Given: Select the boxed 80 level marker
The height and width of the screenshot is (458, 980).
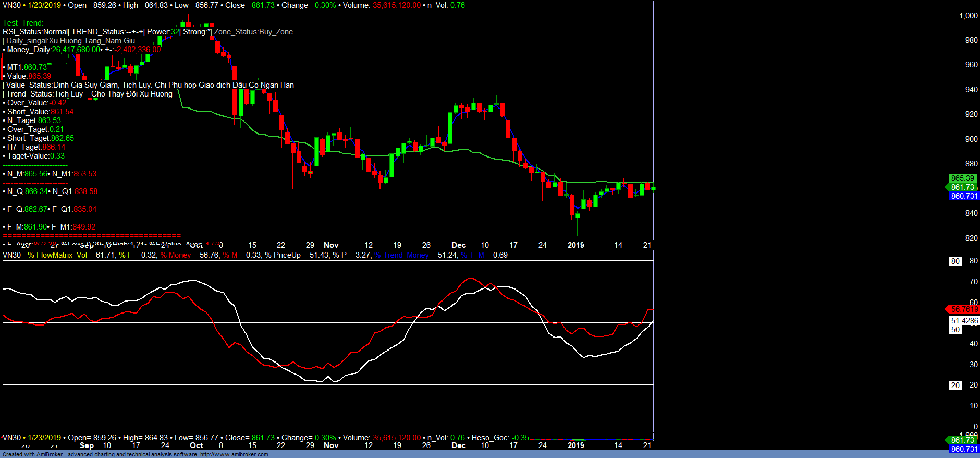Looking at the screenshot, I should pos(955,261).
